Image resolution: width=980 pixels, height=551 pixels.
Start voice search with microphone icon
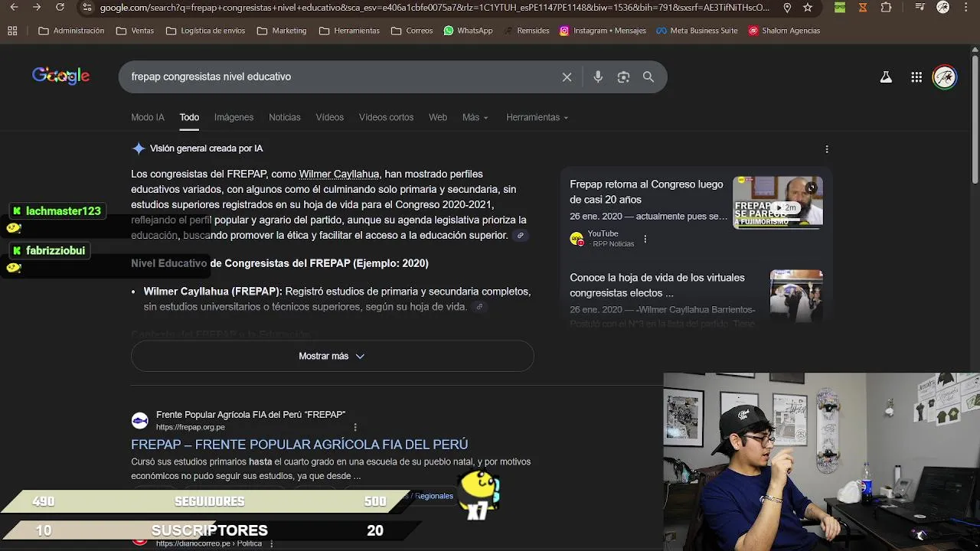(598, 77)
